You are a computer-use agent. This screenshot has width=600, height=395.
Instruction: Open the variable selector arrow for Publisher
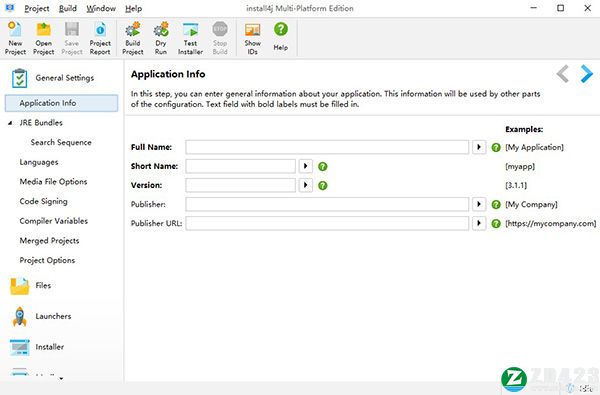click(x=479, y=204)
